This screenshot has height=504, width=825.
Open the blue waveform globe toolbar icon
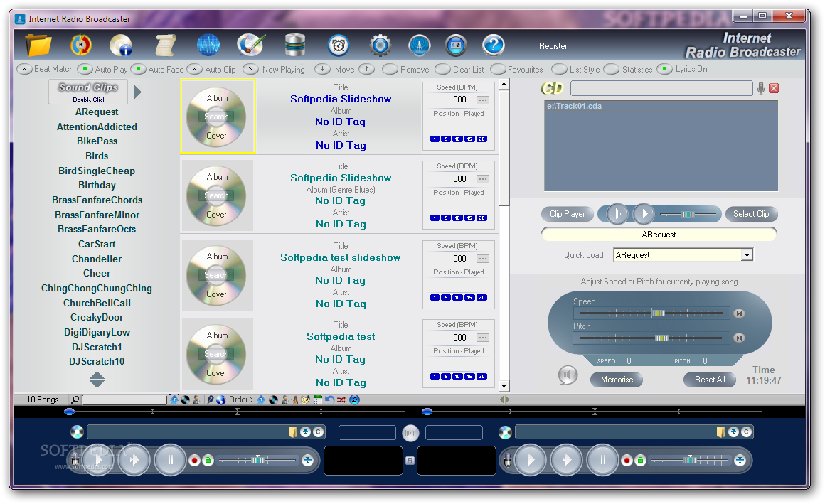point(208,45)
